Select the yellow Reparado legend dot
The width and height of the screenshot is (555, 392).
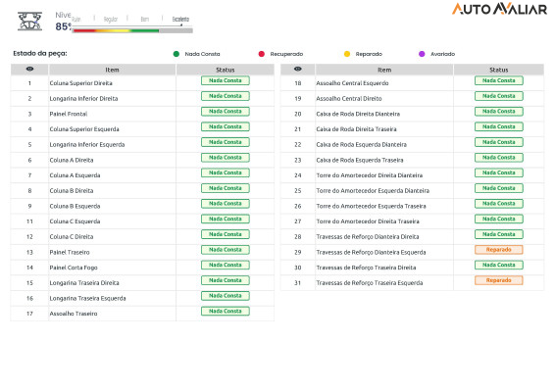pyautogui.click(x=347, y=54)
